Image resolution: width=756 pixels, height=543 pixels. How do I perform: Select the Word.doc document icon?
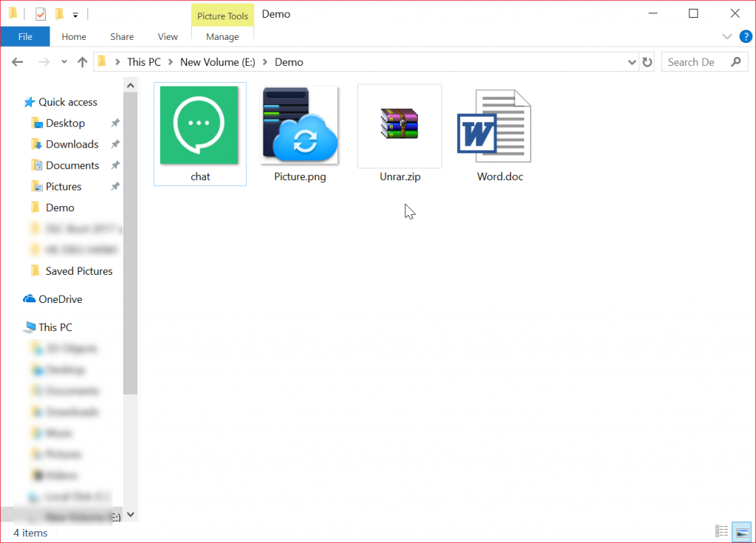click(x=499, y=126)
